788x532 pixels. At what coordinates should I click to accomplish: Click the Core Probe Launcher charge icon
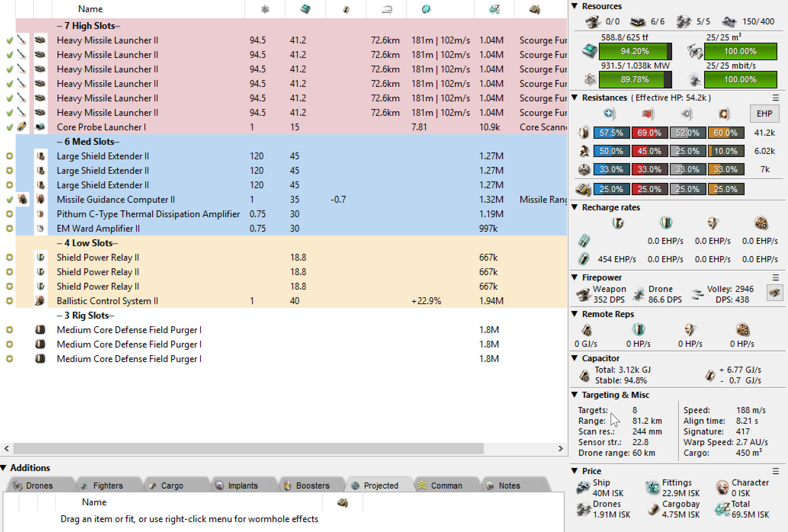(22, 127)
